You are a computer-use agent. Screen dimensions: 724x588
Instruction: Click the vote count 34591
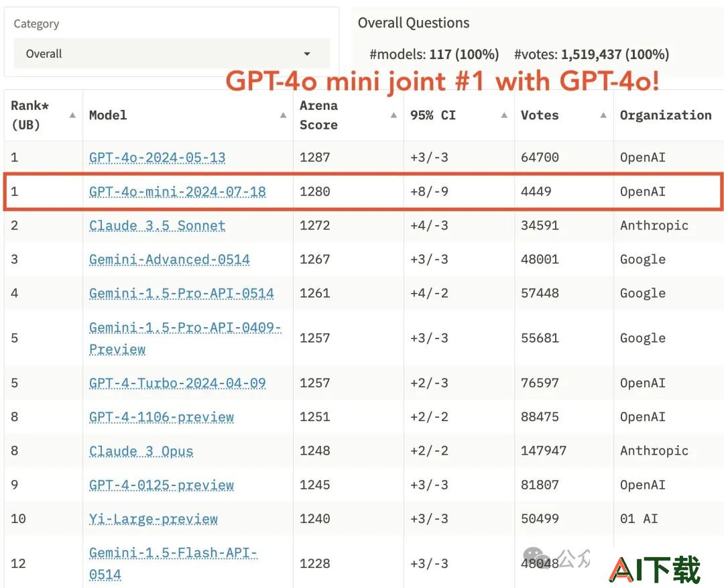[x=539, y=225]
